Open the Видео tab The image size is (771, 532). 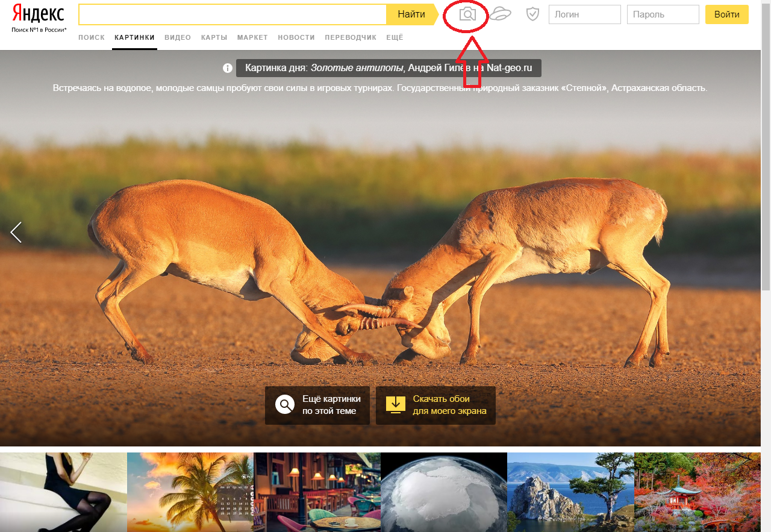[x=178, y=37]
